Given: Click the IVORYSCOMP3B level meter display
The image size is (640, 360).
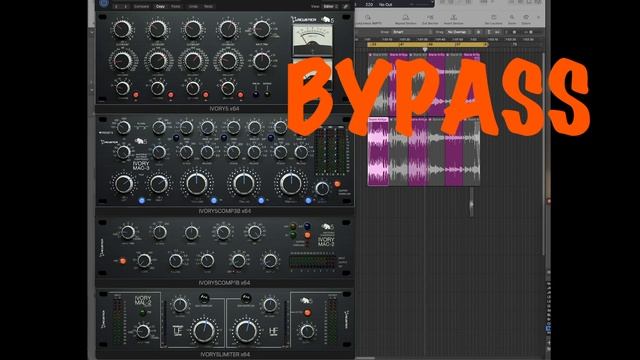Looking at the screenshot, I should [x=332, y=150].
